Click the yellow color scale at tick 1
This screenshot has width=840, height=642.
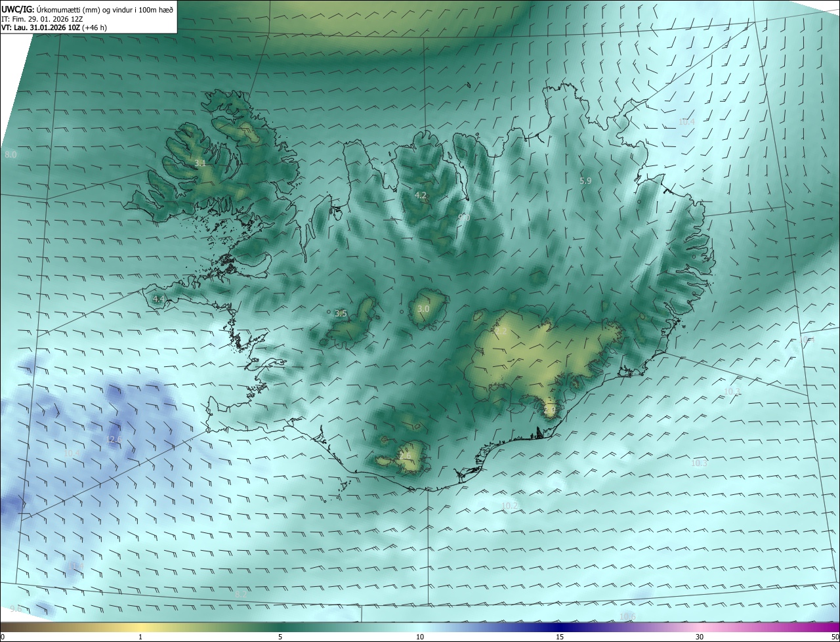[140, 628]
